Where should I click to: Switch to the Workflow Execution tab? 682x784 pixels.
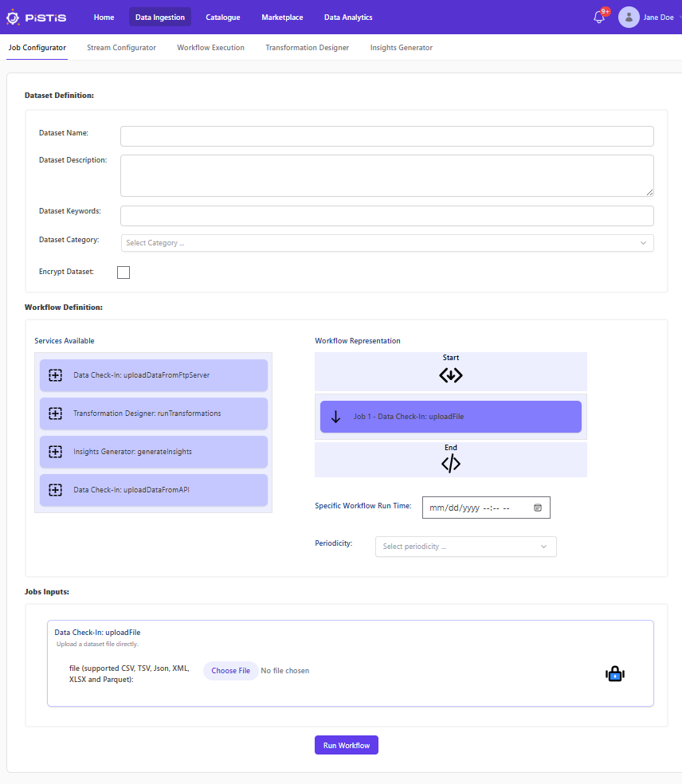coord(210,48)
